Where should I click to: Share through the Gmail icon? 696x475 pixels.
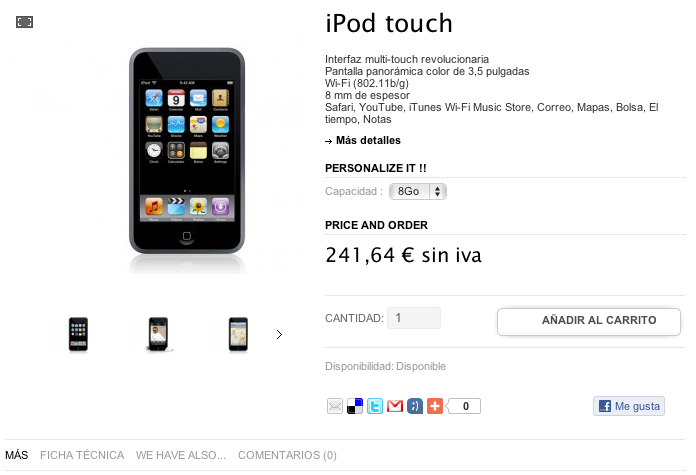pos(395,406)
